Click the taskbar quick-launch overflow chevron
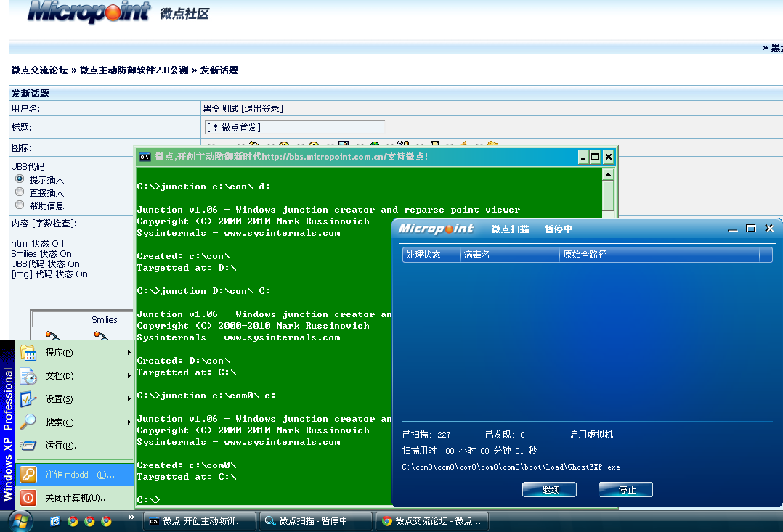This screenshot has width=783, height=532. pyautogui.click(x=131, y=517)
